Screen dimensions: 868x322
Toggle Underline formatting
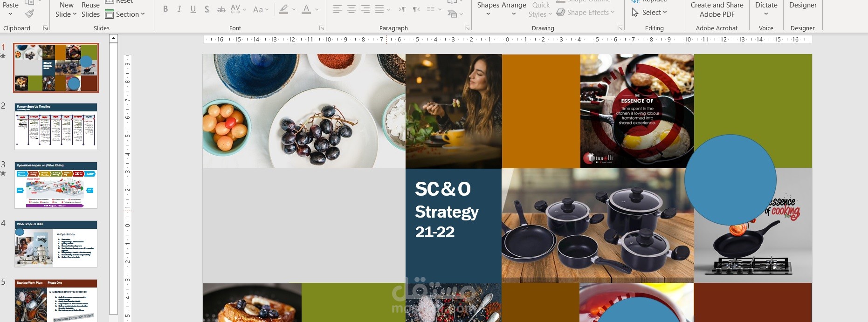coord(193,9)
